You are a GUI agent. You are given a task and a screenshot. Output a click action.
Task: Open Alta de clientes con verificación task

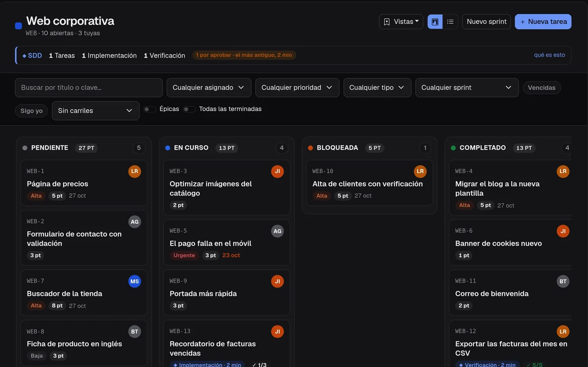(x=367, y=184)
